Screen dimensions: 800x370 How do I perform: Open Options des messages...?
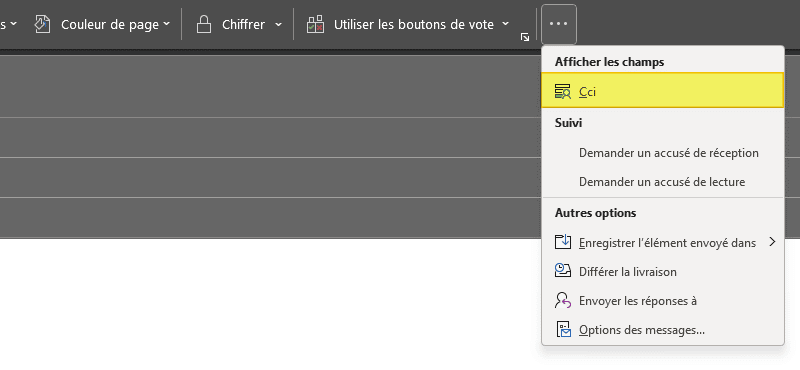pos(662,330)
